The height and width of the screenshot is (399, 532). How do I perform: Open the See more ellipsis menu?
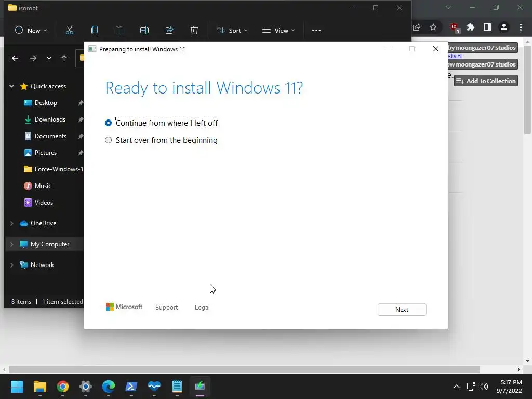click(x=316, y=30)
